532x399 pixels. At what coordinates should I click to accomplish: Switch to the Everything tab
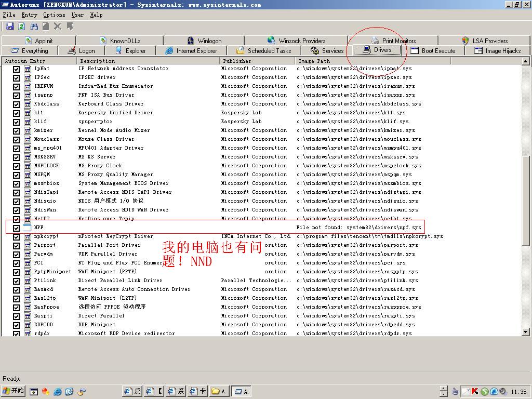30,51
